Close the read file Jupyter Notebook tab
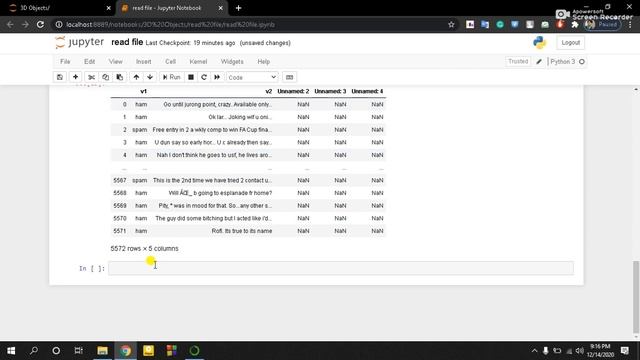 220,8
